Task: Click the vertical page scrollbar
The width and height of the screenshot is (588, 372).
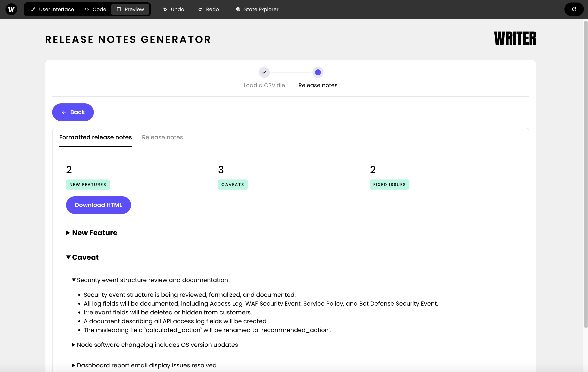Action: point(585,171)
